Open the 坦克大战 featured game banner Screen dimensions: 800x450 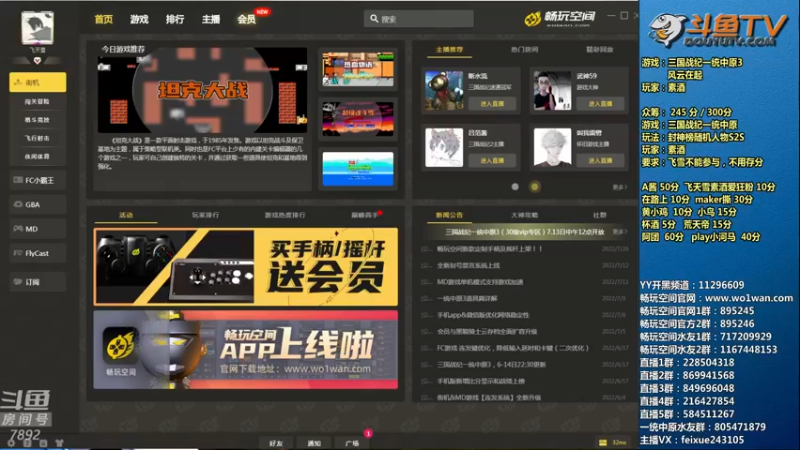[x=203, y=90]
